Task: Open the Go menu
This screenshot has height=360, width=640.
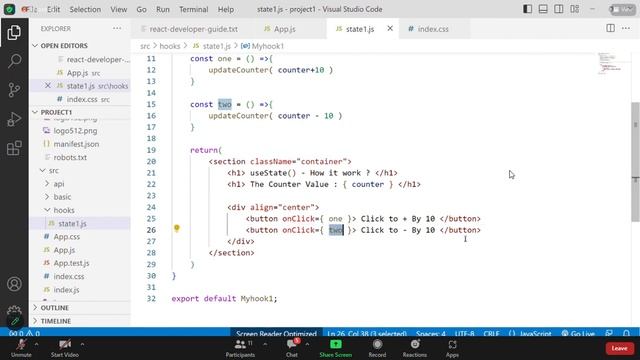Action: (141, 9)
